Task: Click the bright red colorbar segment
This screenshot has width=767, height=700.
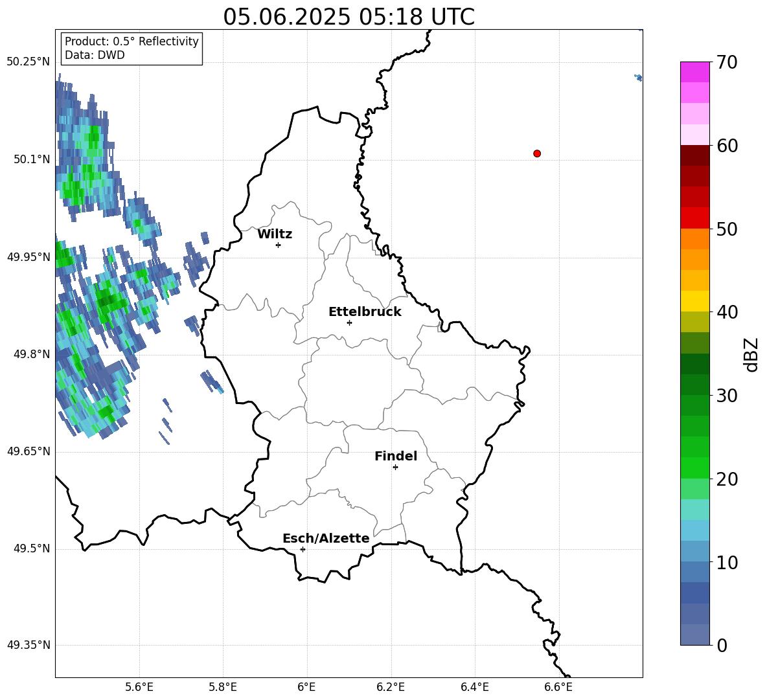Action: pyautogui.click(x=694, y=218)
